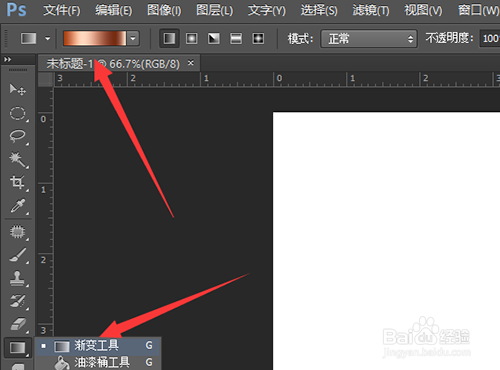Open the 图像(I) menu
Screen dimensions: 500x370
pyautogui.click(x=164, y=11)
